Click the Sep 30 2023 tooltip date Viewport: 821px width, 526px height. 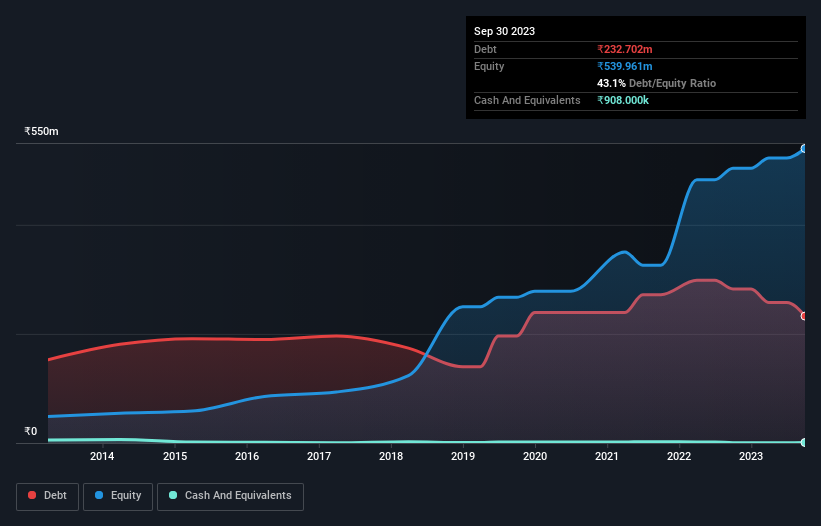point(504,31)
